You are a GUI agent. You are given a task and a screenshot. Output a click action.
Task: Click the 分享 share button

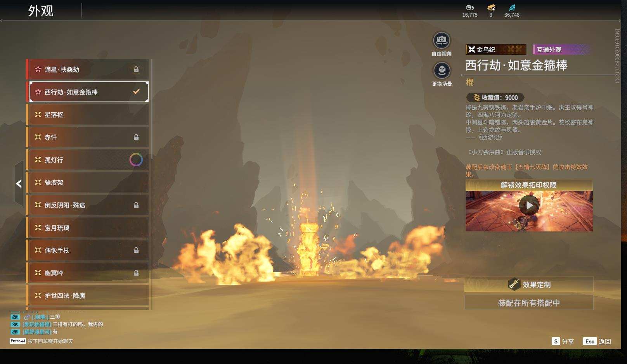coord(563,342)
